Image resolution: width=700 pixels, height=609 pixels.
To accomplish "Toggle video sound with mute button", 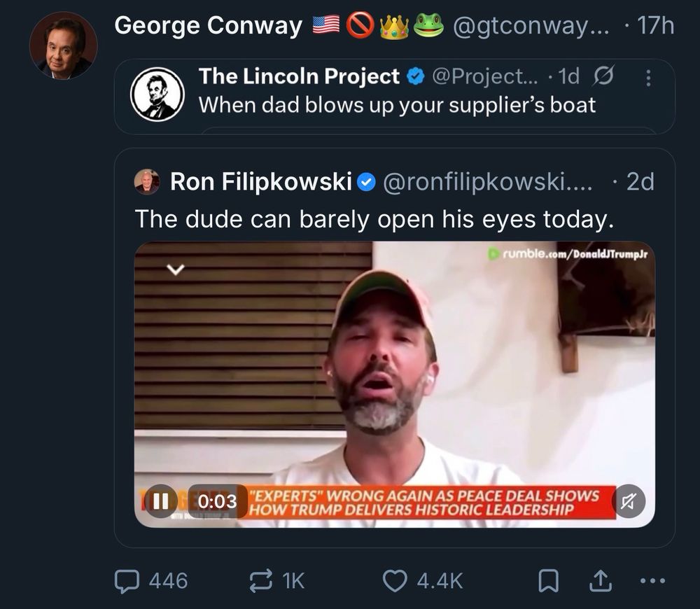I will pos(628,501).
